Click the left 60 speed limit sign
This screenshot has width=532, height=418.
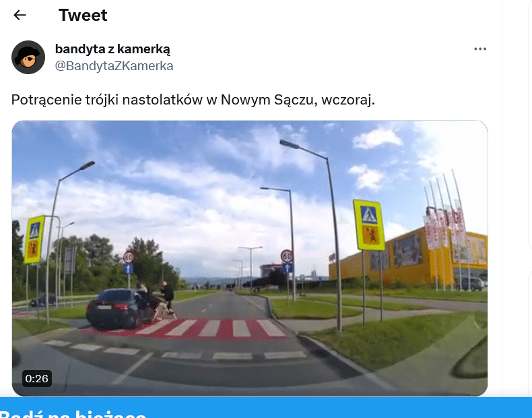pos(129,258)
